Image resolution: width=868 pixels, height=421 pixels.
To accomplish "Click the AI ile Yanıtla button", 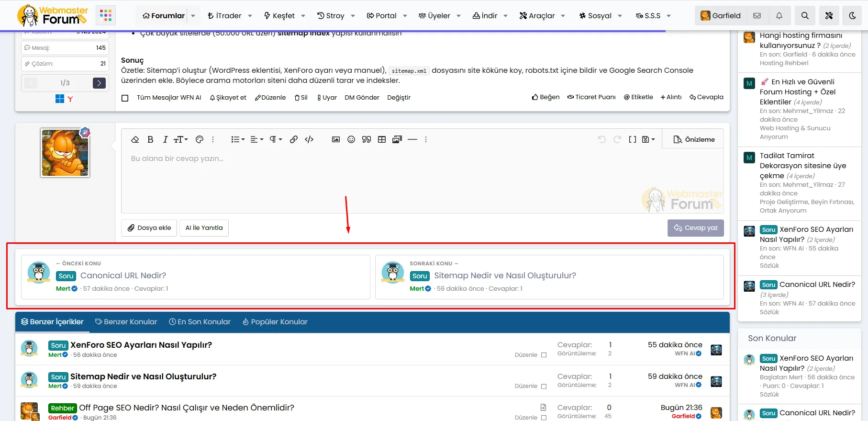I will pos(204,228).
